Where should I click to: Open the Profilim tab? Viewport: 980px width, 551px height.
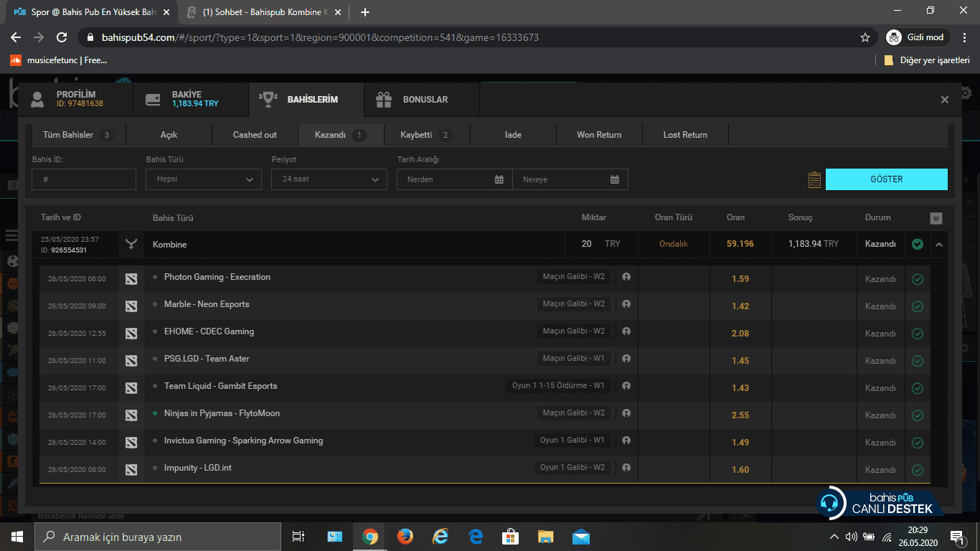75,100
